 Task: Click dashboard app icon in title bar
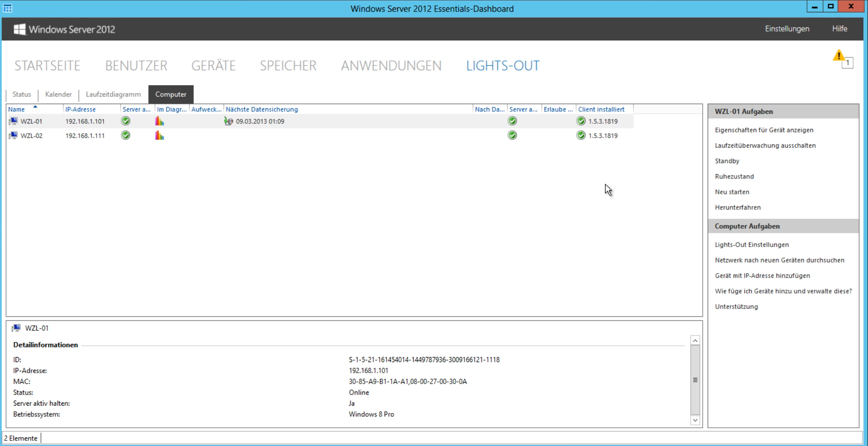pos(8,8)
